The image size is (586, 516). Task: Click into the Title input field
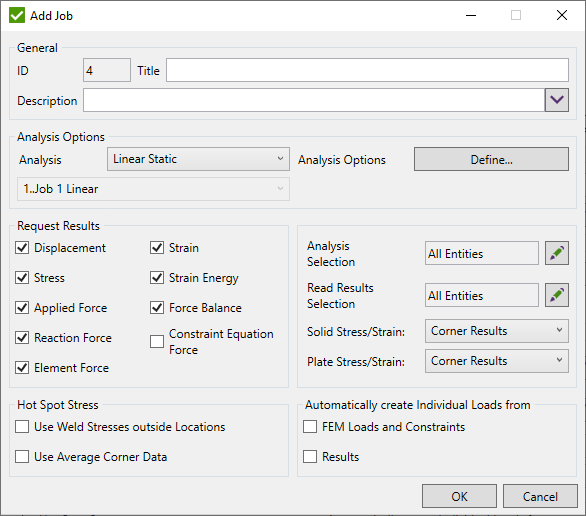(x=367, y=70)
